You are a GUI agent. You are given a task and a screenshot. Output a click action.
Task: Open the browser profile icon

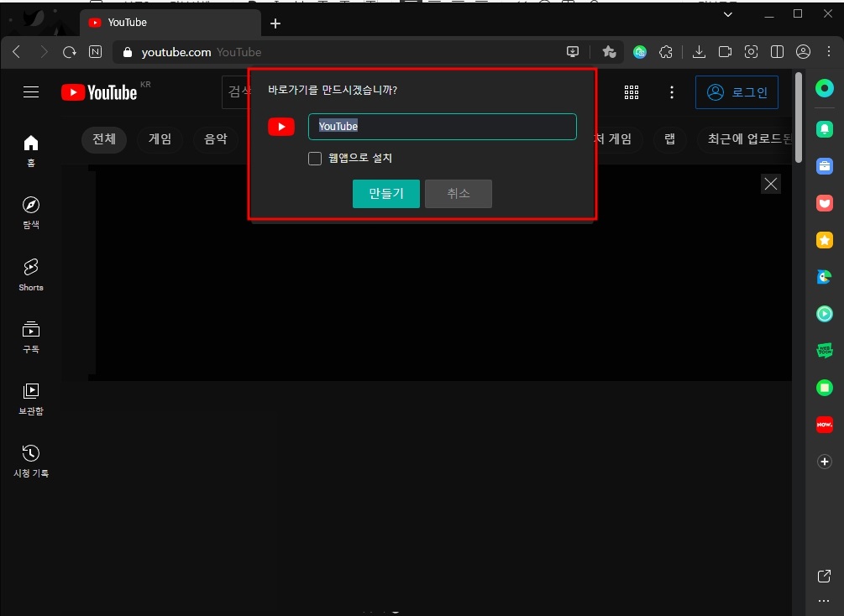[803, 52]
